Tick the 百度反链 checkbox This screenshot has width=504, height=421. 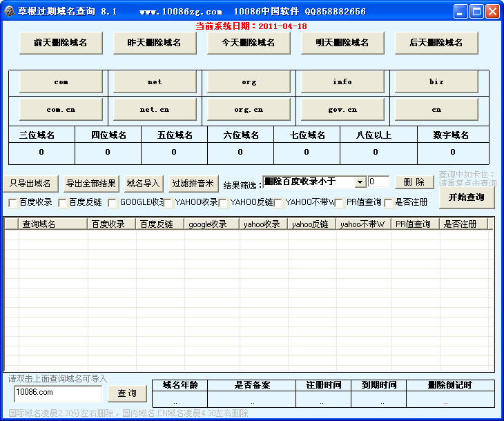click(x=63, y=203)
